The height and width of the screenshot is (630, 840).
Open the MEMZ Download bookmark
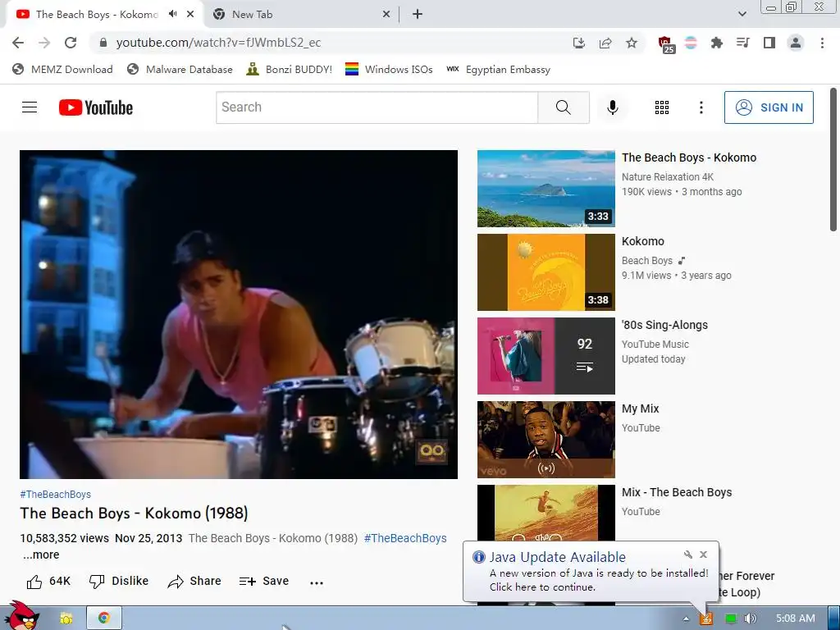[x=62, y=69]
